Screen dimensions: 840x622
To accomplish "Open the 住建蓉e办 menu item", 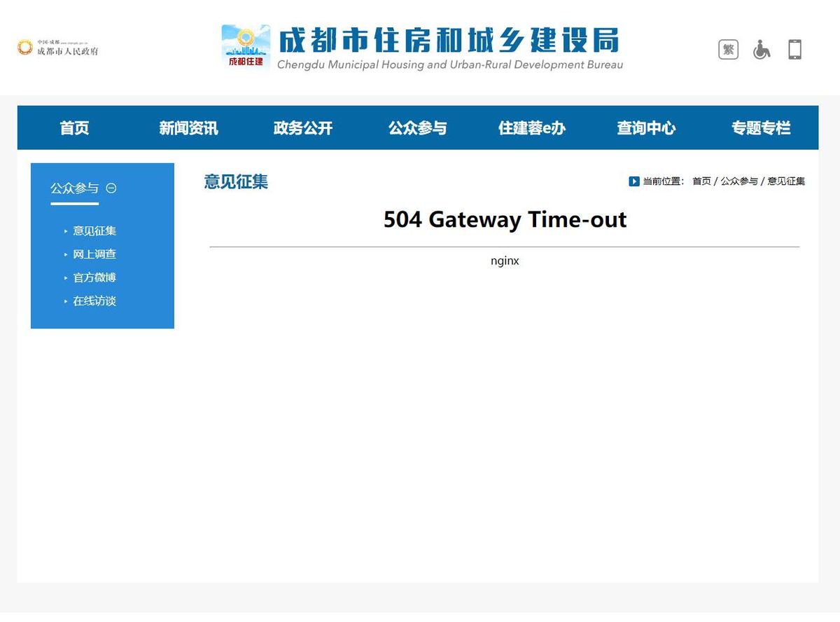I will pos(531,128).
